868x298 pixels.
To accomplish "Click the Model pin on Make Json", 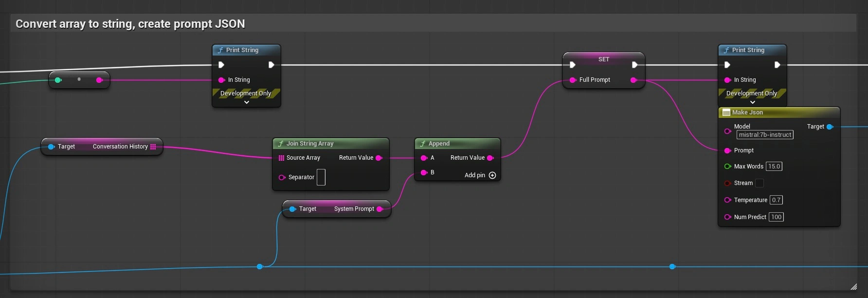I will (x=728, y=131).
